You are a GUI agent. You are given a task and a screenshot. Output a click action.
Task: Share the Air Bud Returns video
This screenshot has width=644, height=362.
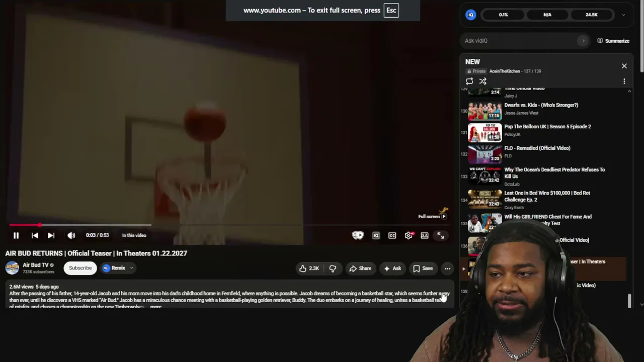360,268
